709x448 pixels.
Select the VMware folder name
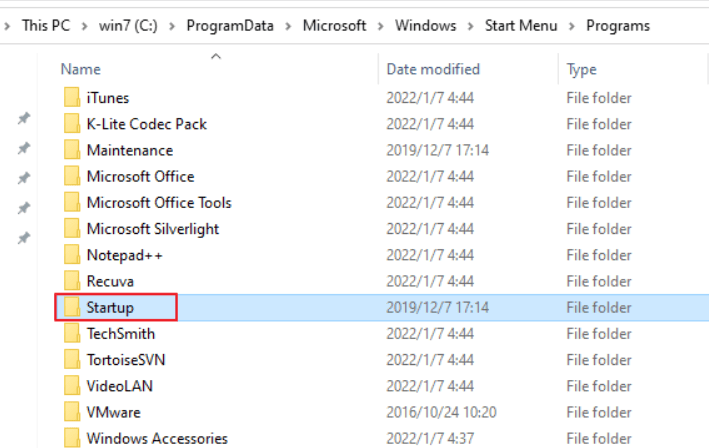113,412
